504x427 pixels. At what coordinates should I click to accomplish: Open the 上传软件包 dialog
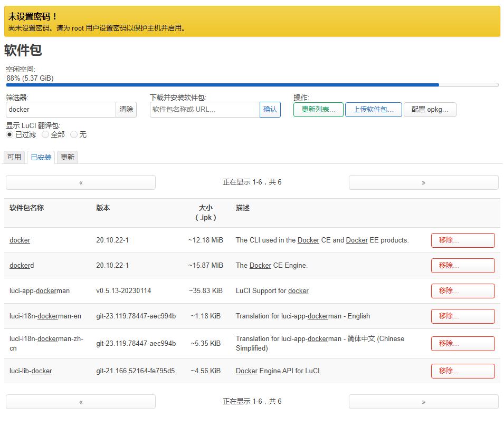[374, 110]
